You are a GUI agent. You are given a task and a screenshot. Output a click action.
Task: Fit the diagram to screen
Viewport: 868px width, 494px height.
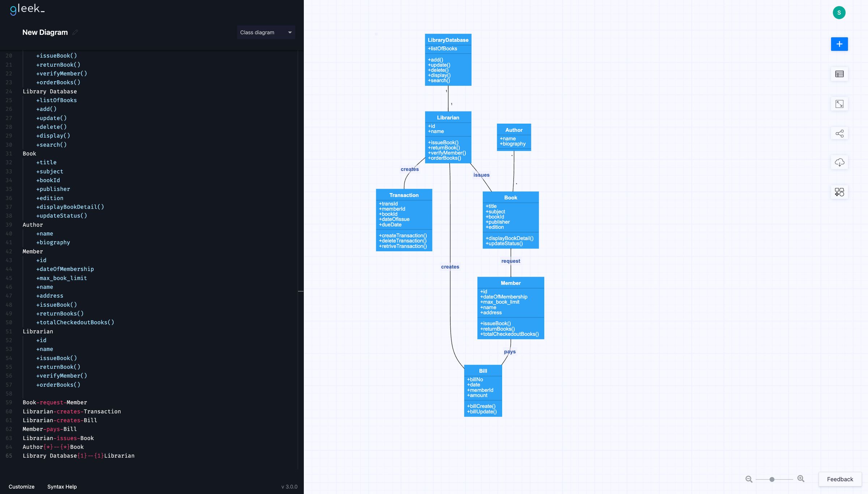[839, 104]
